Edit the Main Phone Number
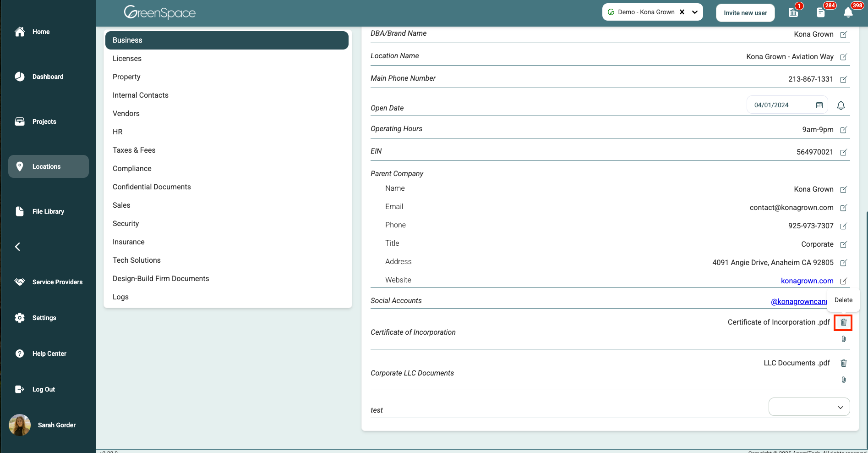The height and width of the screenshot is (453, 868). click(844, 79)
